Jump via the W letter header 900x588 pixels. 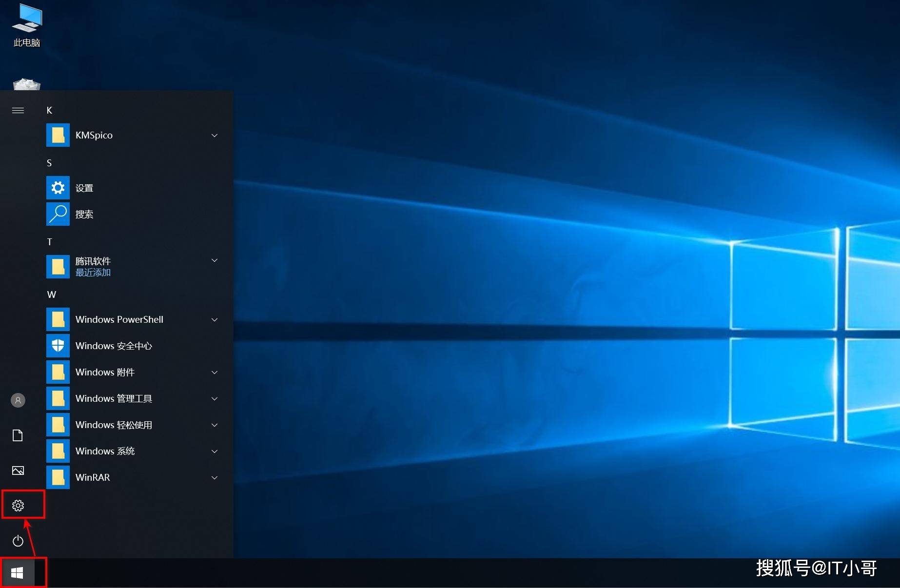52,294
